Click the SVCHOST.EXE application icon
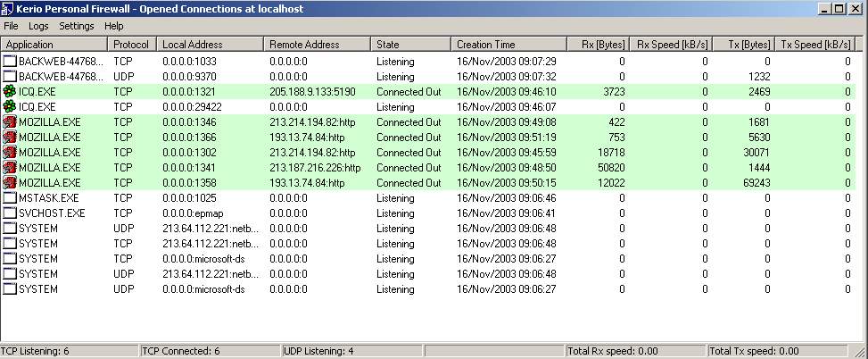Screen dimensions: 868x359 point(10,213)
